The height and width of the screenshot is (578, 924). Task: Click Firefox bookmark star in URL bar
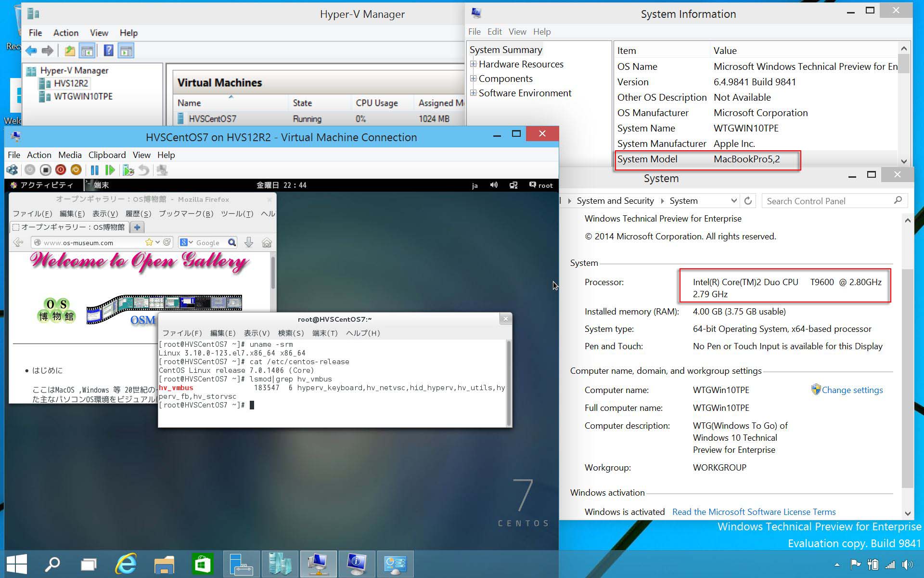tap(149, 242)
